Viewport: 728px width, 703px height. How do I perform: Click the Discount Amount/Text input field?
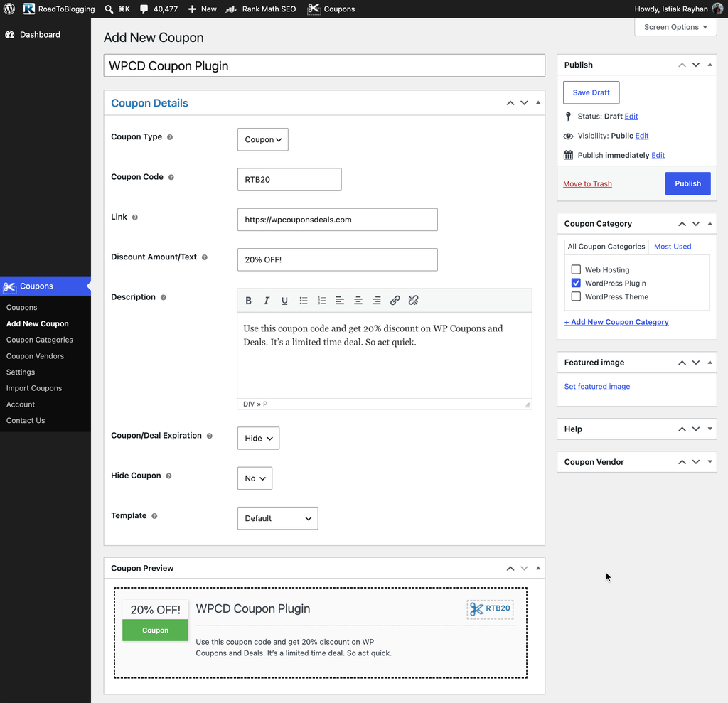[337, 259]
